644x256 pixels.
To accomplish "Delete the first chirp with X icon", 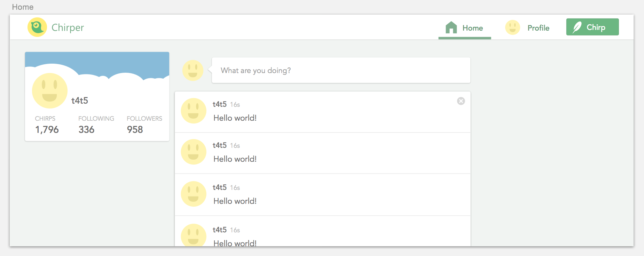I will coord(461,101).
